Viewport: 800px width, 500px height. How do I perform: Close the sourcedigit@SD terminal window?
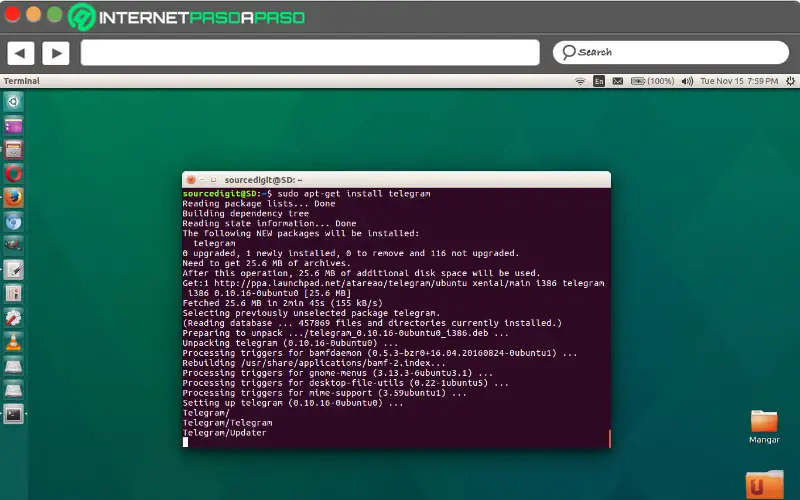(191, 180)
